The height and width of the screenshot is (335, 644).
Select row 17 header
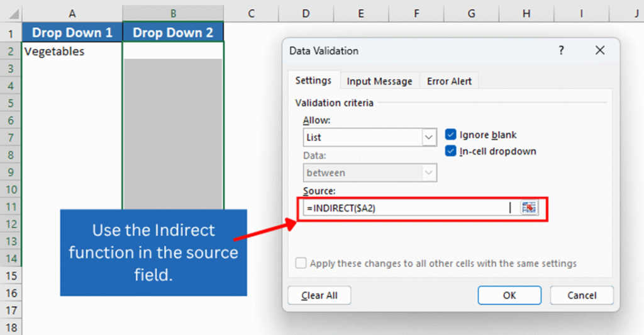pos(11,310)
